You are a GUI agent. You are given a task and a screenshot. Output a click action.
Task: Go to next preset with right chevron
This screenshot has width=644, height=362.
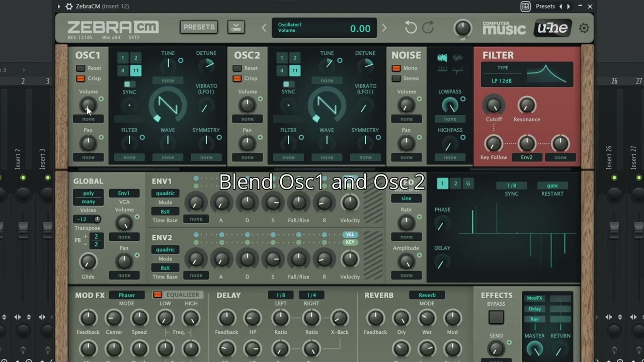tap(384, 28)
